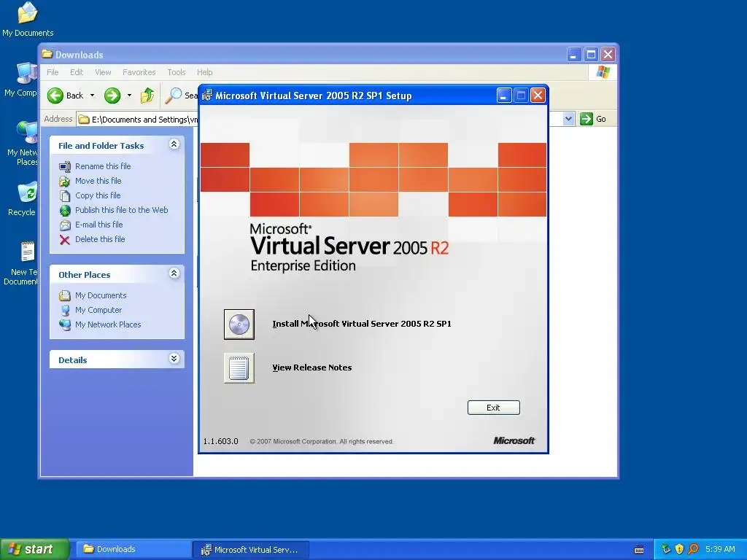The image size is (747, 560).
Task: Select the Recycle Bin desktop icon
Action: [23, 199]
